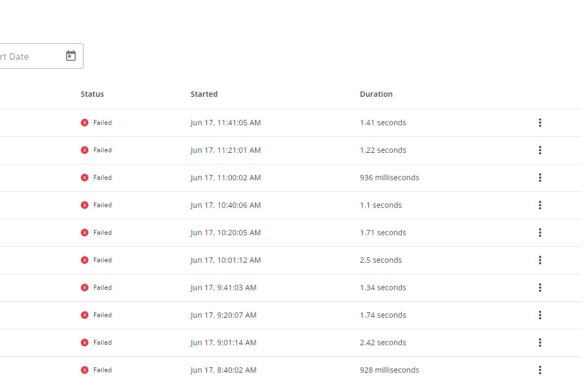The width and height of the screenshot is (588, 388).
Task: Click the Failed label in the 11:41:05 AM row
Action: [103, 123]
